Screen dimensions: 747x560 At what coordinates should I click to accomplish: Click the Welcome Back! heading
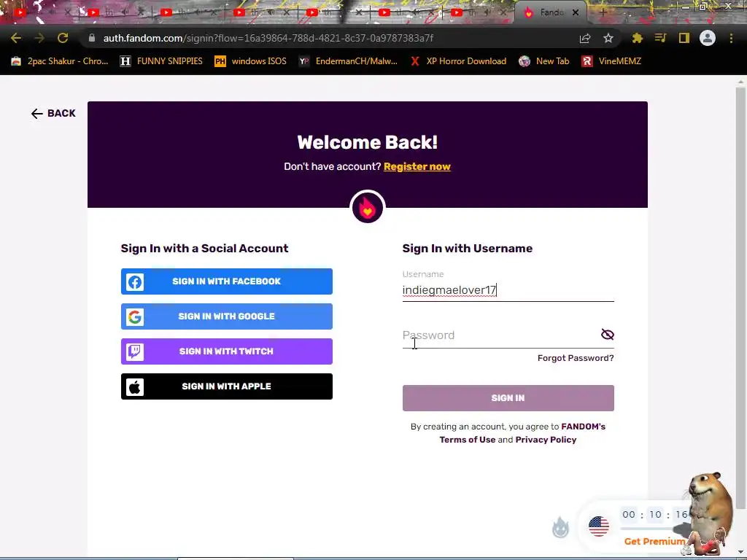tap(368, 142)
